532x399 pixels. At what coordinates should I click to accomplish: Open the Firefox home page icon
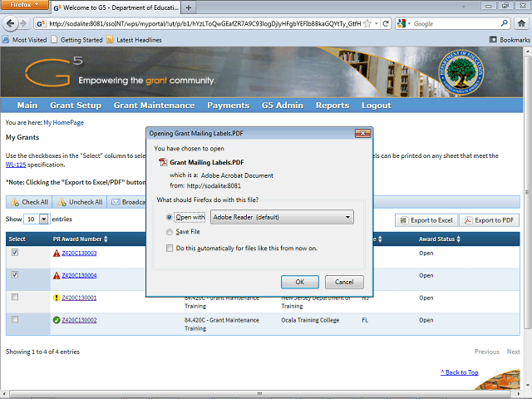[521, 23]
